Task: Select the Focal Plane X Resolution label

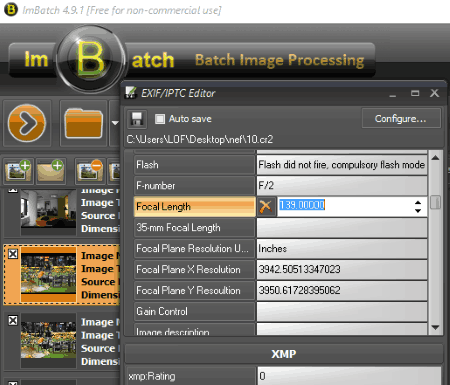Action: (195, 269)
